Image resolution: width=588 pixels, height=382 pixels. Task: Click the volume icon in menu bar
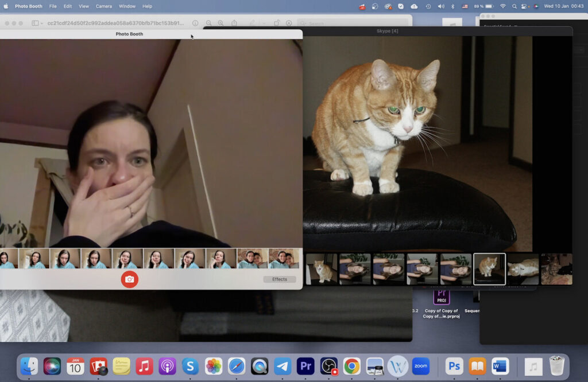coord(441,6)
